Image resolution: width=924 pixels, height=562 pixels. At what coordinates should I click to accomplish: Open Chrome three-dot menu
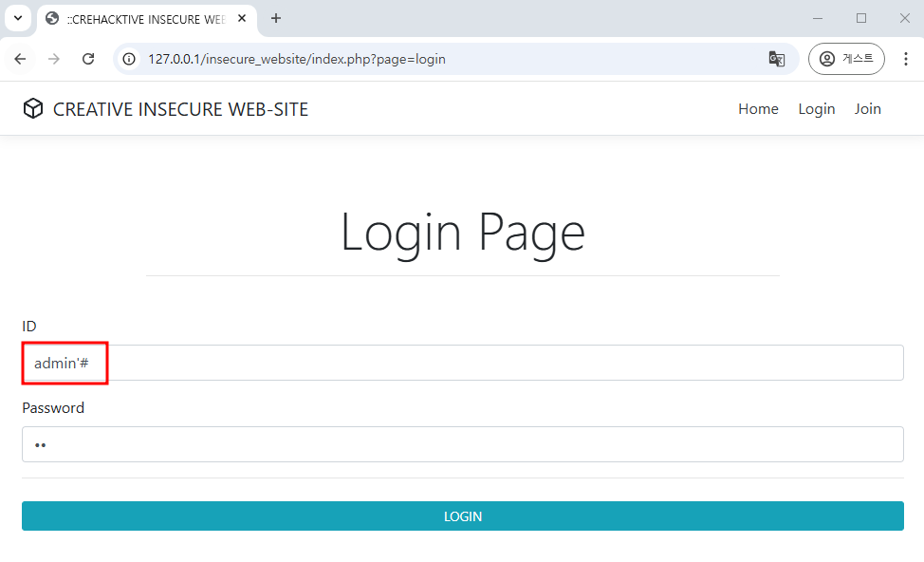(906, 59)
